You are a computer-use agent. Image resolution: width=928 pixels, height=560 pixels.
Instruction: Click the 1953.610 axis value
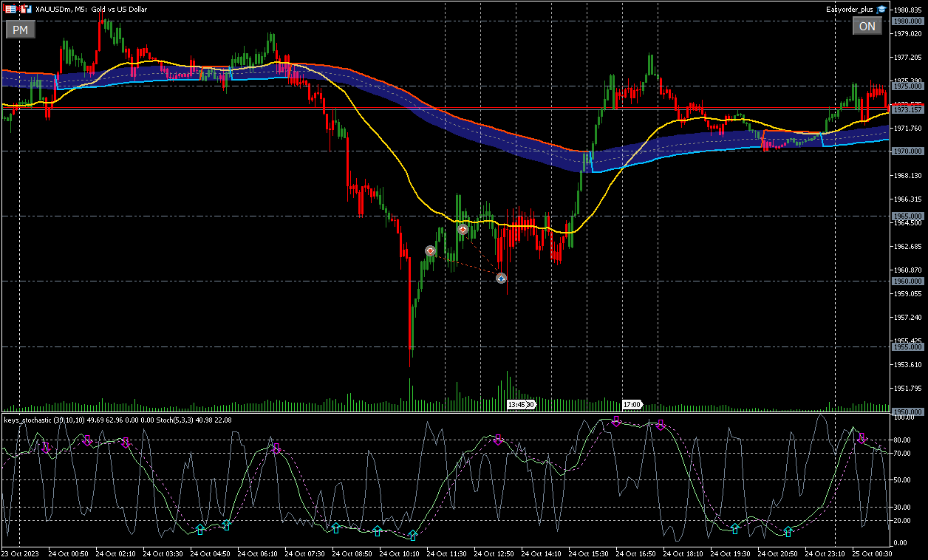point(908,365)
